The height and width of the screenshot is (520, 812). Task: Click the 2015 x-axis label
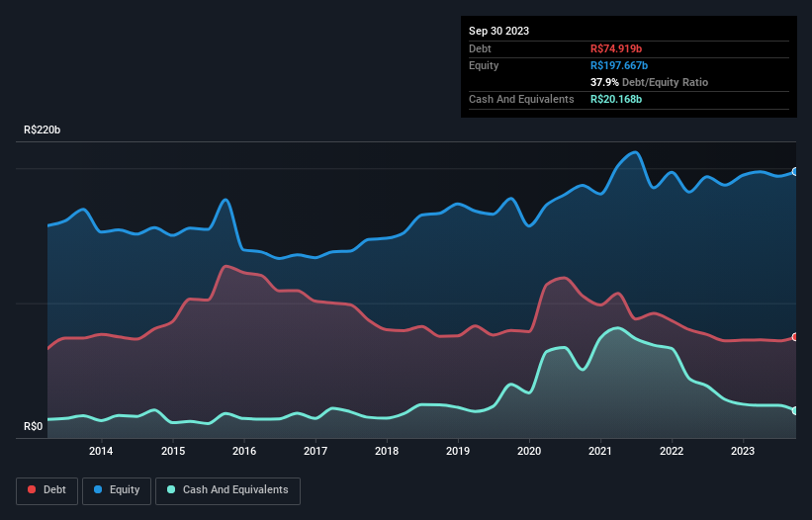tap(173, 451)
